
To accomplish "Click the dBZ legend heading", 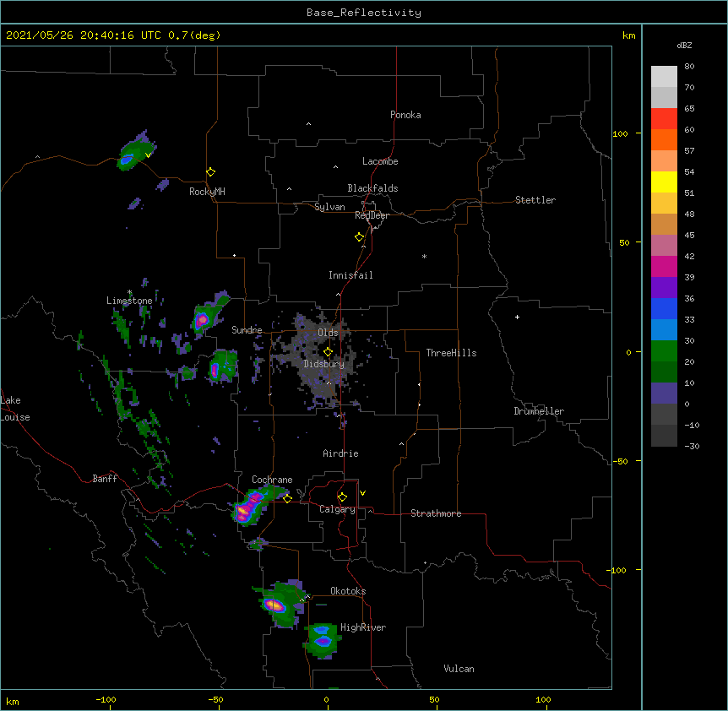I will click(x=684, y=45).
